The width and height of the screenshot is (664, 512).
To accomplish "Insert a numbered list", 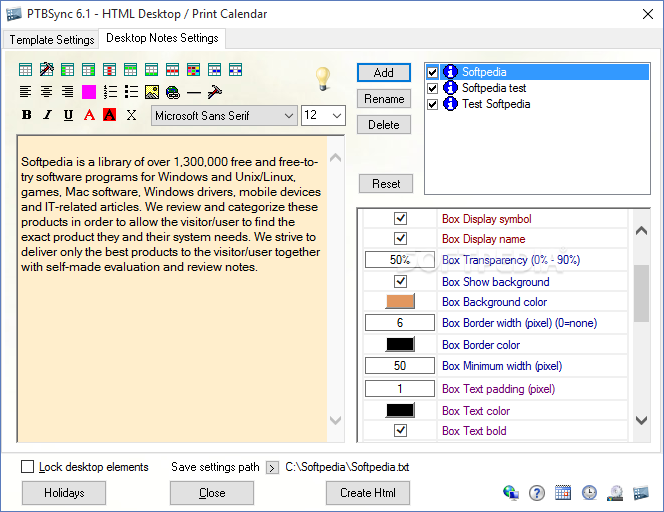I will [110, 91].
